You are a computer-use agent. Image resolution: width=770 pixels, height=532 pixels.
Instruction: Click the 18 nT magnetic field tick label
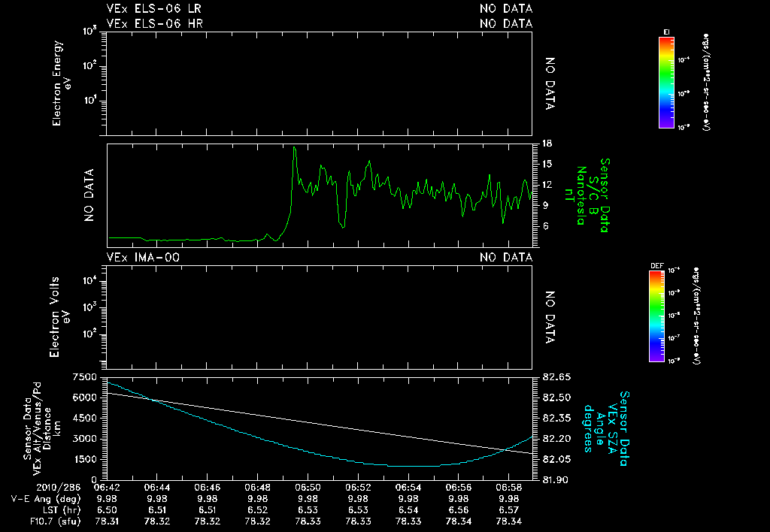(547, 144)
